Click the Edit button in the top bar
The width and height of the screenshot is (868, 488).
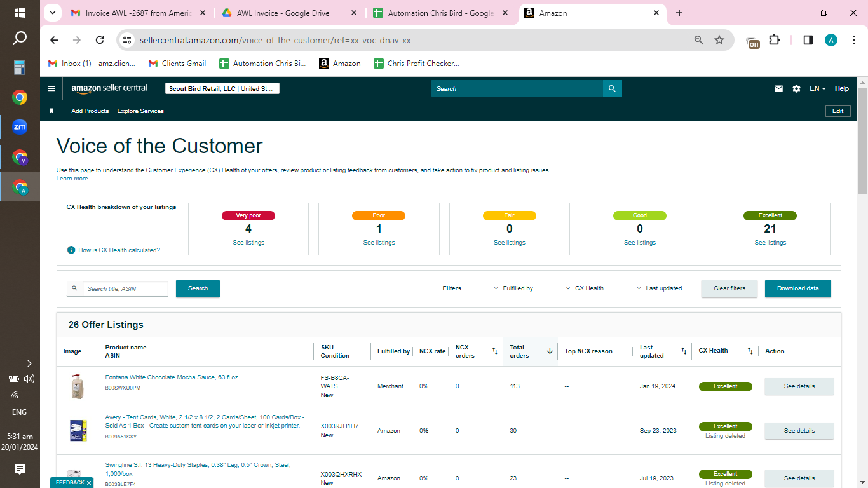(x=838, y=111)
